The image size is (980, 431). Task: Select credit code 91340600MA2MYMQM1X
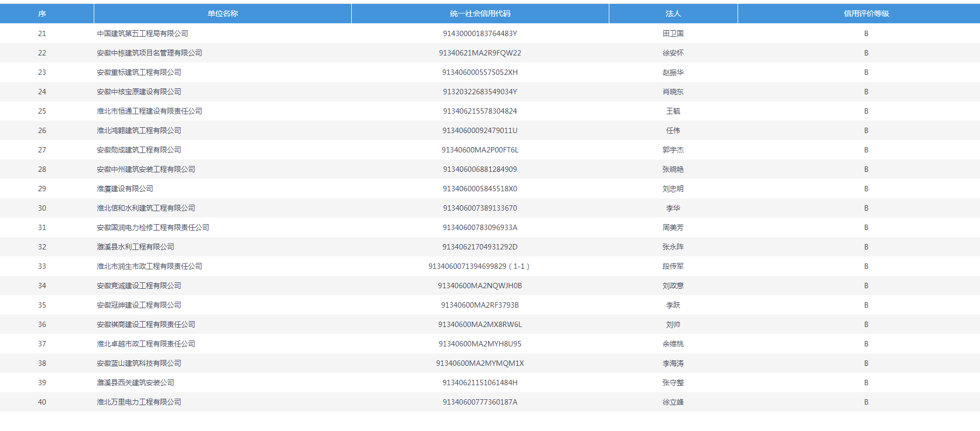(480, 363)
